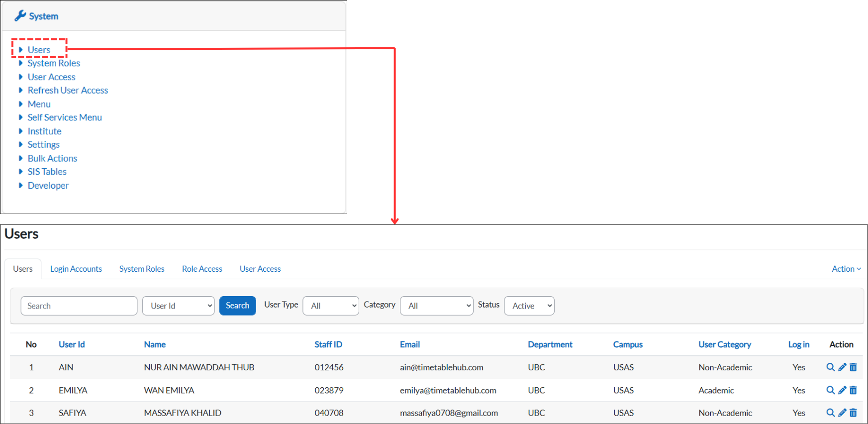This screenshot has width=868, height=424.
Task: Click email emilya@timetablehub.com
Action: (x=448, y=390)
